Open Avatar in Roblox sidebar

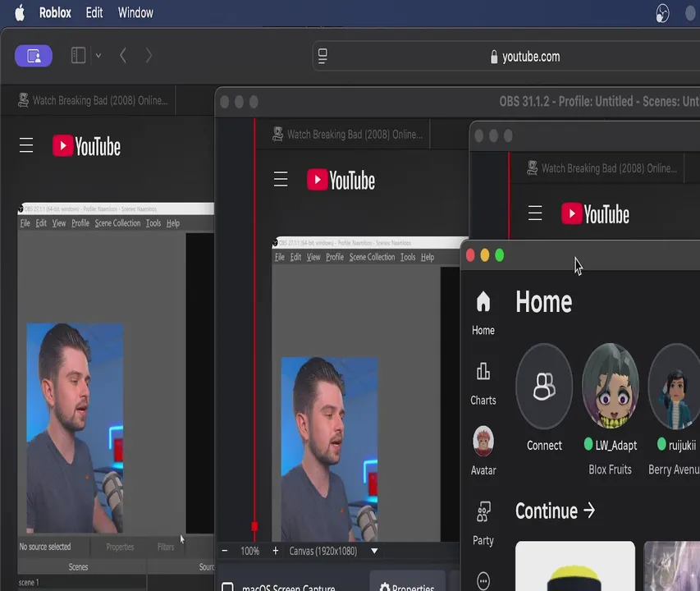pos(483,451)
